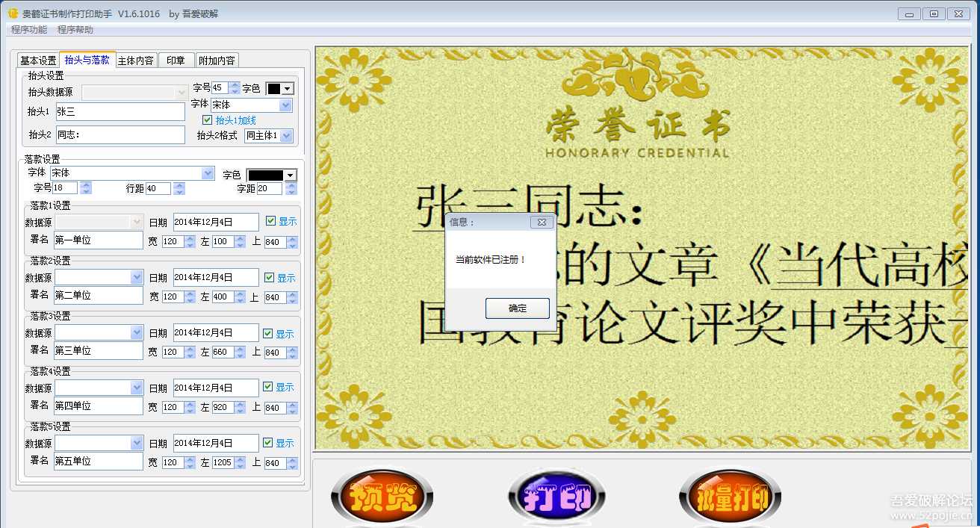Click the orange 预览 preview button
Screen dimensions: 980x528
(x=382, y=496)
